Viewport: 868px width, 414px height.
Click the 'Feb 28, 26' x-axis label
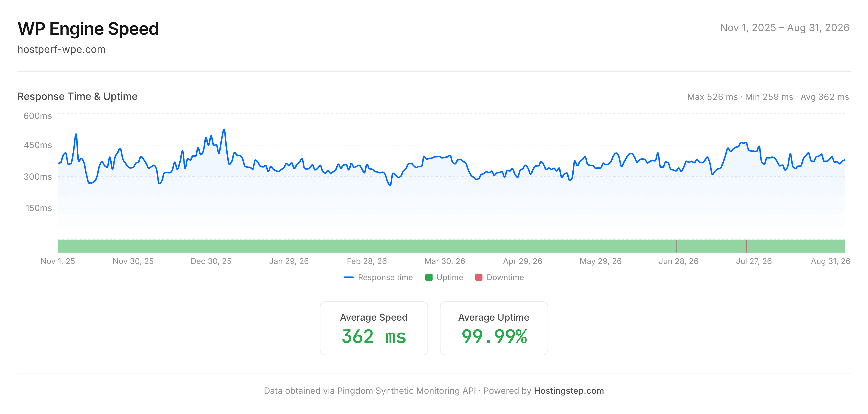366,261
